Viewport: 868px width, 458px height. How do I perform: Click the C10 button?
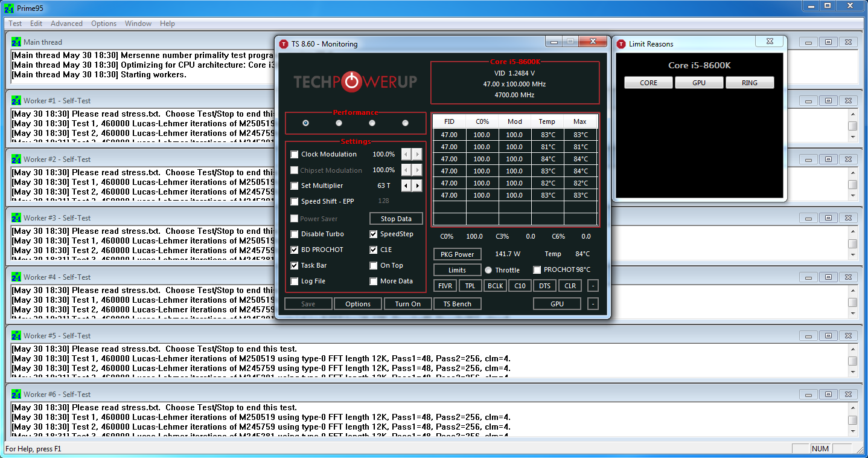click(x=520, y=286)
